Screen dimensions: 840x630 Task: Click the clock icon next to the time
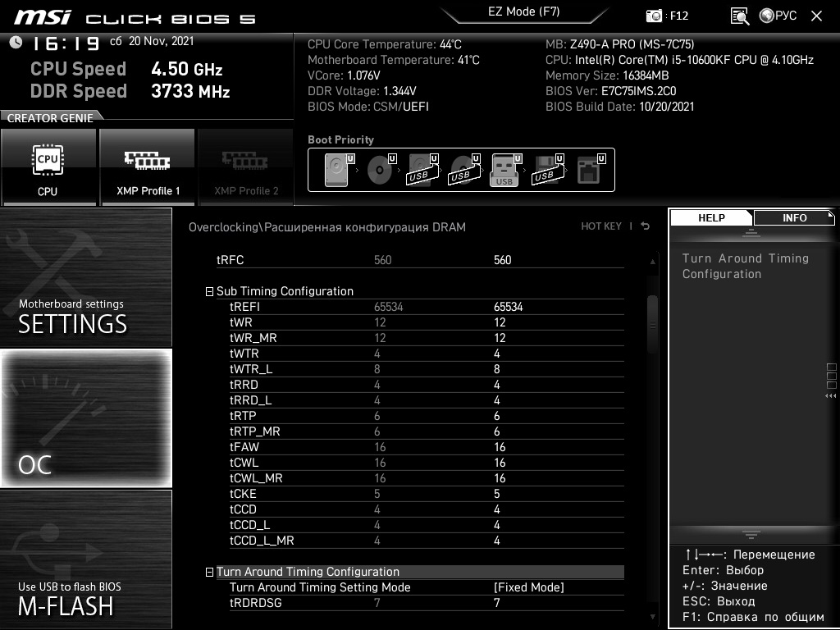16,43
